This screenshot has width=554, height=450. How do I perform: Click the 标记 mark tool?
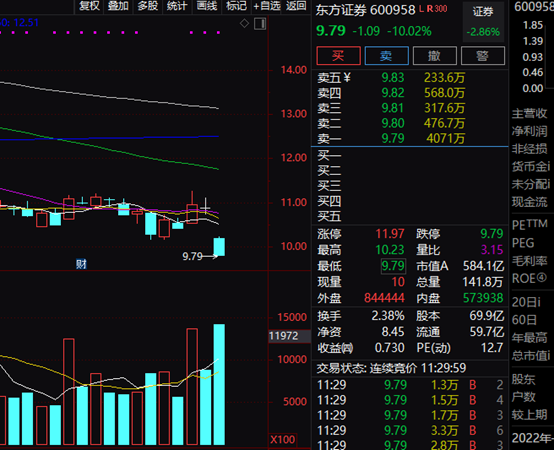(x=236, y=6)
